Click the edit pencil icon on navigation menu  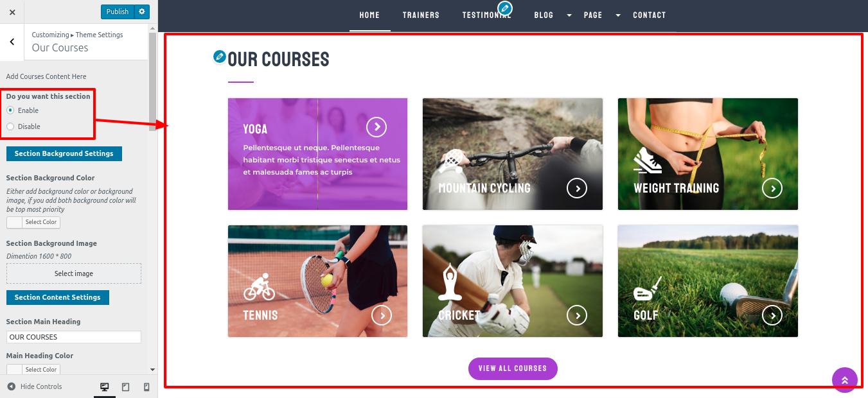(x=506, y=8)
